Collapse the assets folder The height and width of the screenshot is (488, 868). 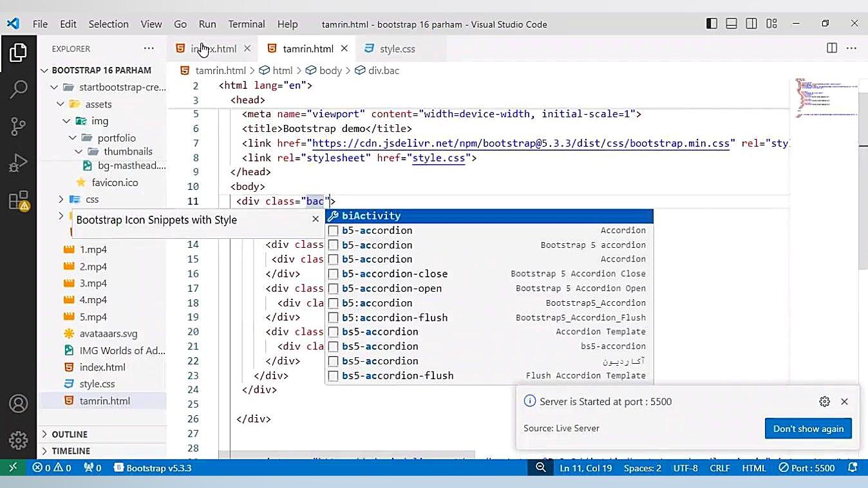click(61, 104)
